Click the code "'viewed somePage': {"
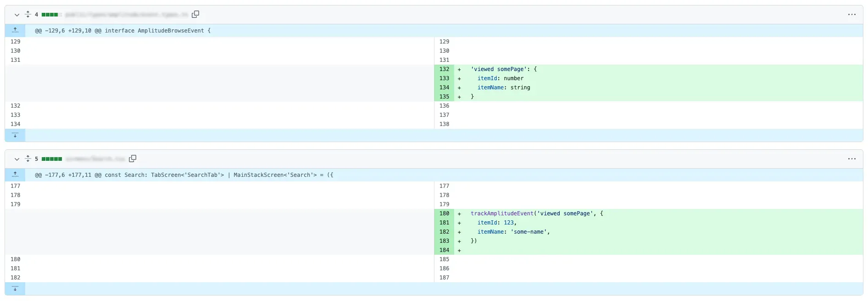This screenshot has width=868, height=301. (504, 69)
